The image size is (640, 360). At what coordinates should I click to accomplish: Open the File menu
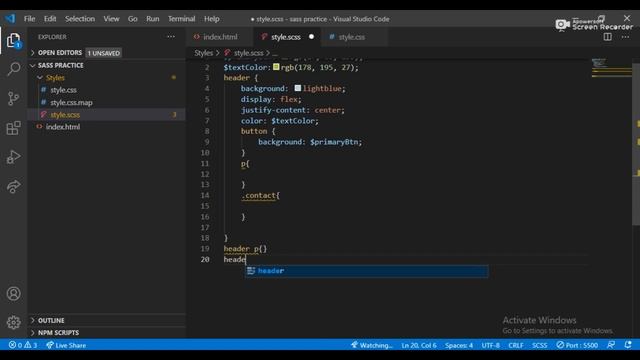point(29,19)
